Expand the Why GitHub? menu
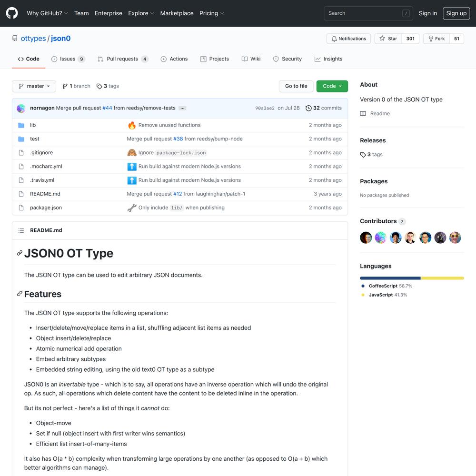 (47, 13)
